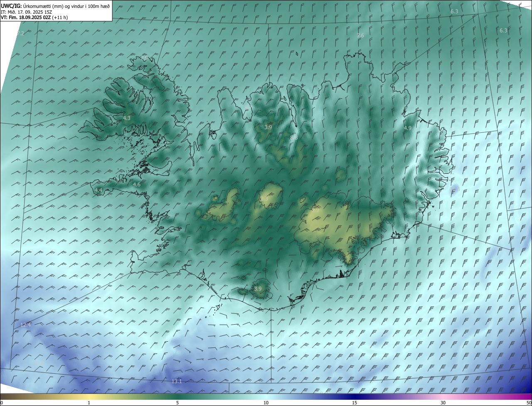Click the '1' tick on the color scale
Screen dimensions: 532x406
[89, 403]
